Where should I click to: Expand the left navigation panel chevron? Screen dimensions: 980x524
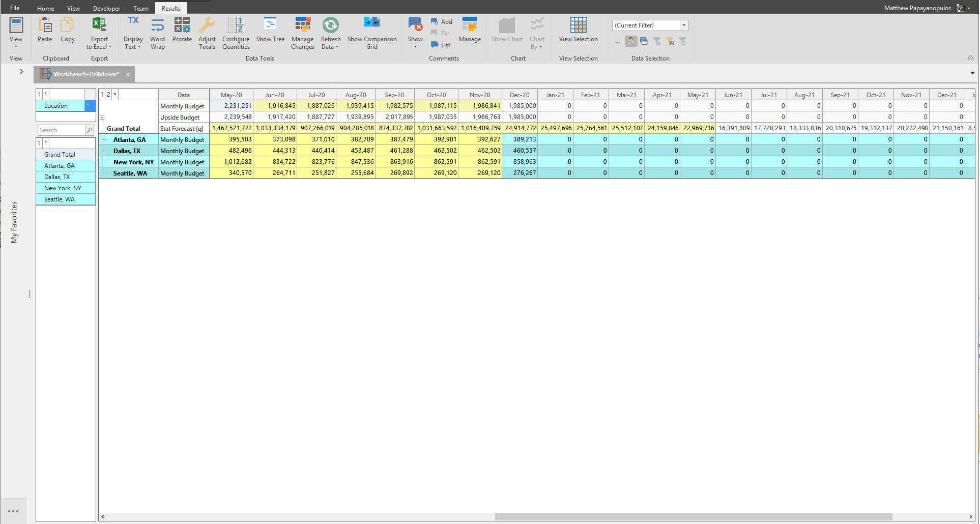click(21, 72)
